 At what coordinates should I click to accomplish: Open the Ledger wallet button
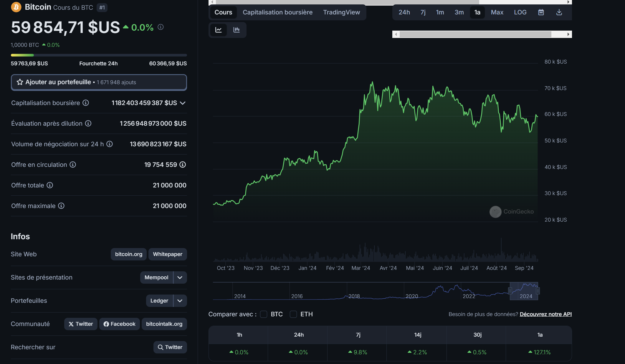[x=159, y=301]
